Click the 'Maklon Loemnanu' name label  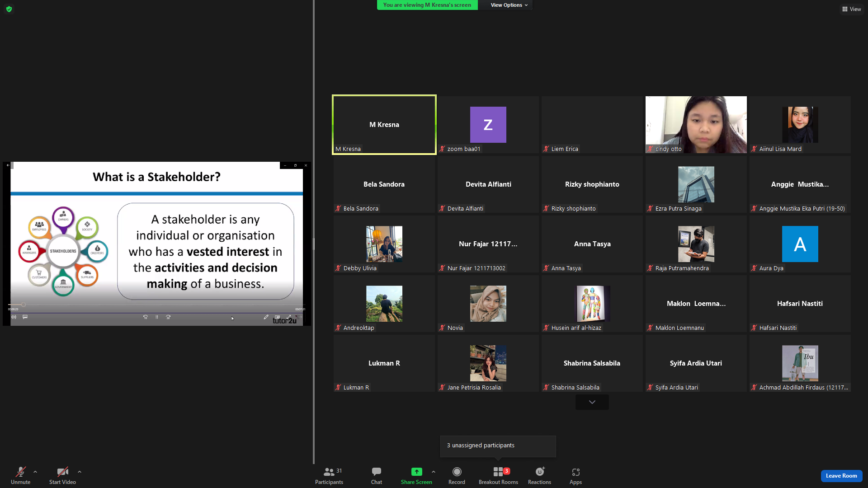point(679,328)
